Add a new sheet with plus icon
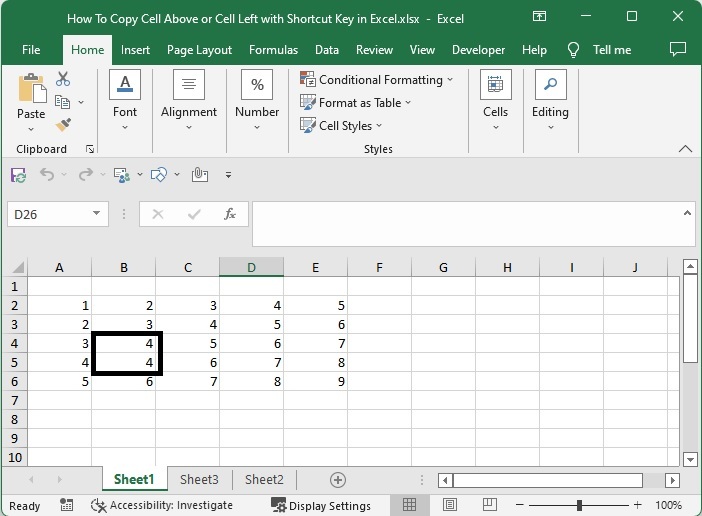This screenshot has height=516, width=702. [x=338, y=480]
